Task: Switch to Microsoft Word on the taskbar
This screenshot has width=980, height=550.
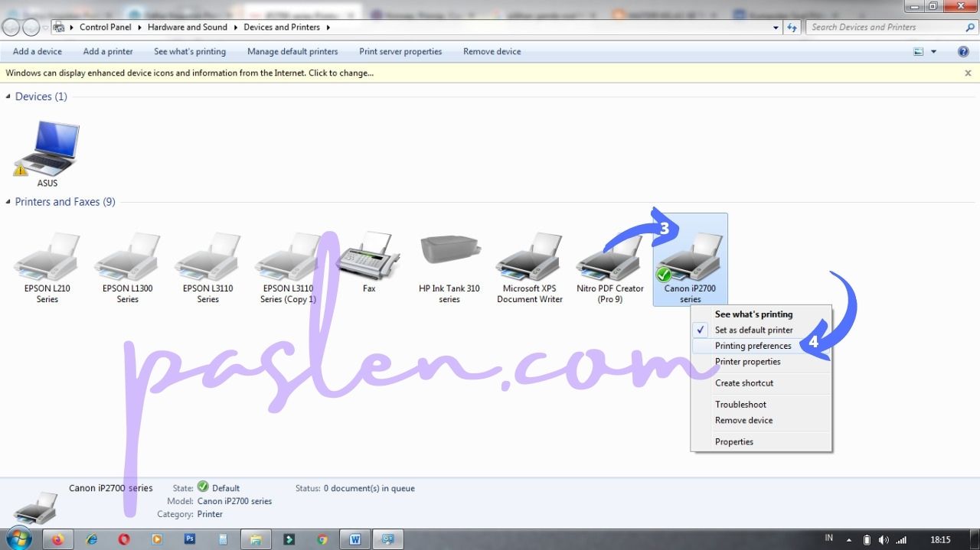Action: point(355,539)
